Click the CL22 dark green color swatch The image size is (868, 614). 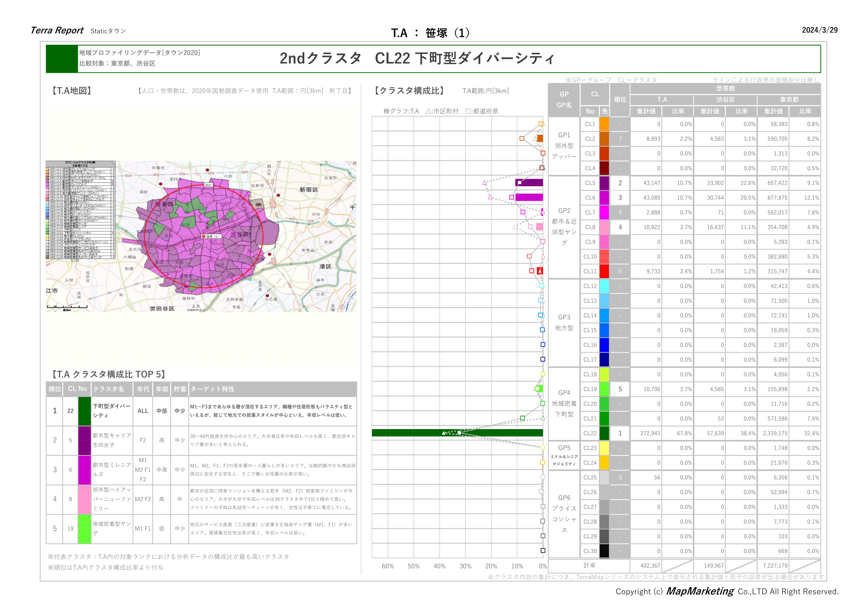(604, 433)
